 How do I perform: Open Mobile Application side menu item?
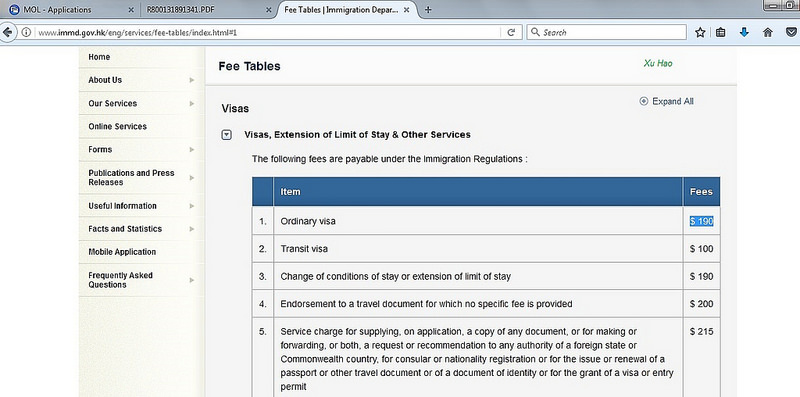coord(122,252)
